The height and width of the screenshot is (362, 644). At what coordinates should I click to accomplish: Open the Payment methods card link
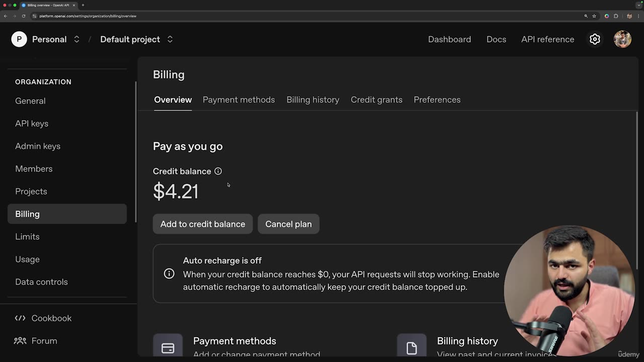pos(234,341)
